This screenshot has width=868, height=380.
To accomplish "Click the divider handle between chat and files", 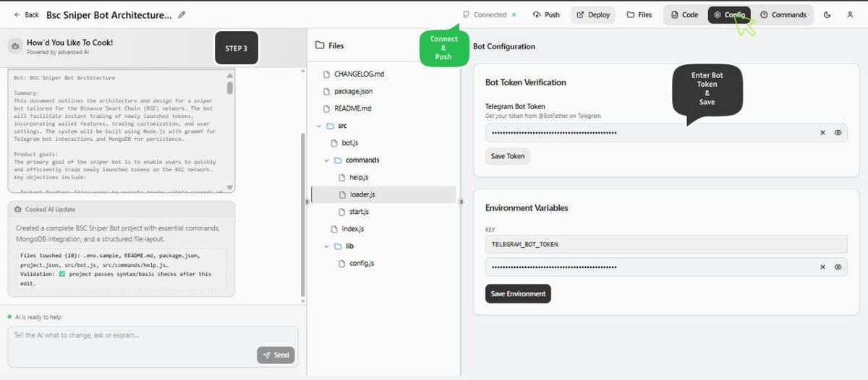I will click(x=307, y=202).
